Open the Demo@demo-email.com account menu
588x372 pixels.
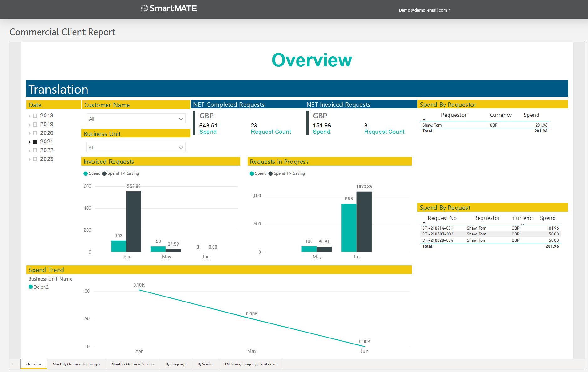tap(424, 10)
